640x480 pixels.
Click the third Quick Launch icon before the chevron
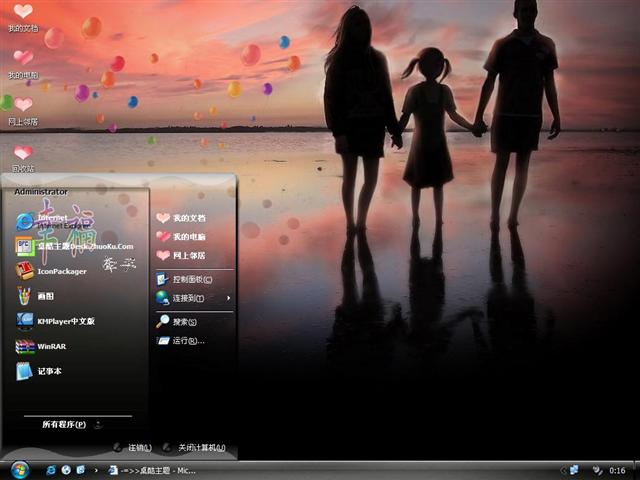pos(81,470)
